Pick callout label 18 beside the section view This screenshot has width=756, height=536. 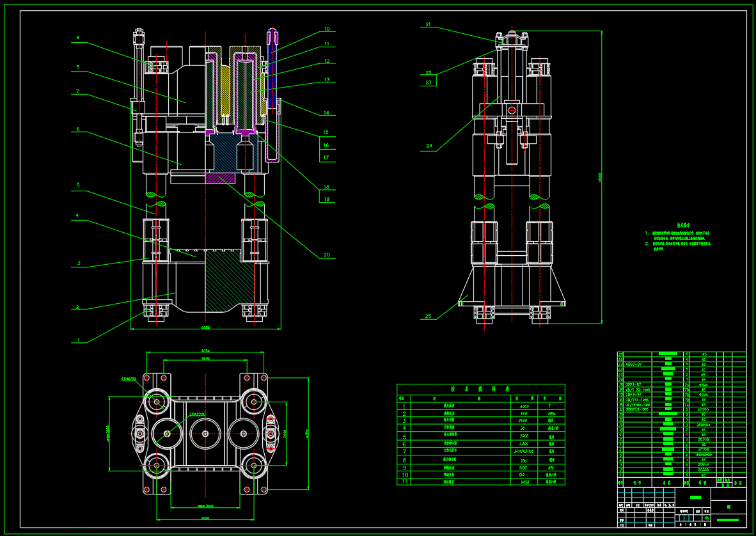tap(326, 187)
